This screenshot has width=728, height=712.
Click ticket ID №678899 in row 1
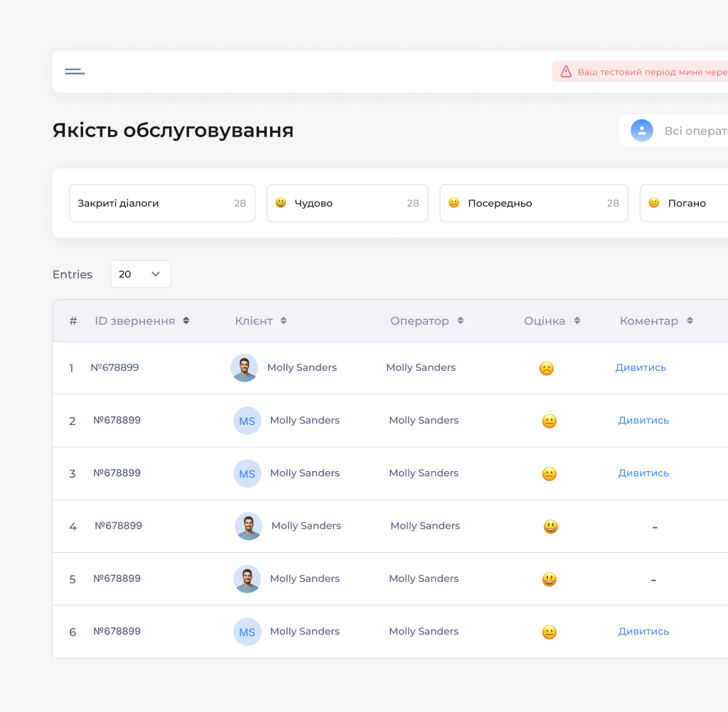coord(114,367)
